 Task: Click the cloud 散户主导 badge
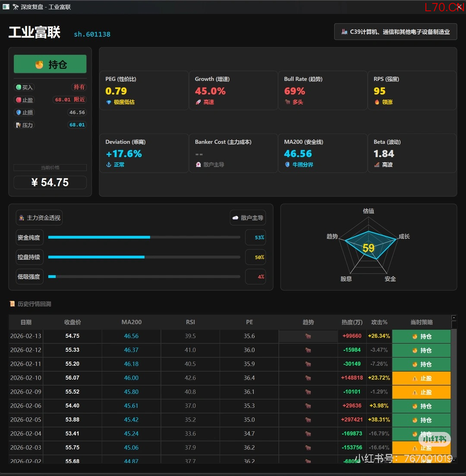pos(248,218)
